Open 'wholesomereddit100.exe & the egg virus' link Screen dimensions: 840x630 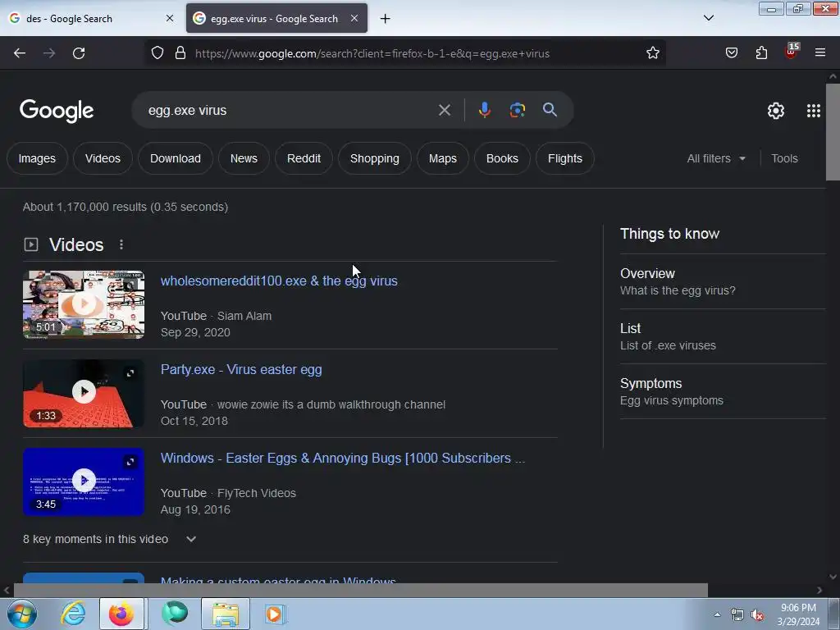[279, 281]
